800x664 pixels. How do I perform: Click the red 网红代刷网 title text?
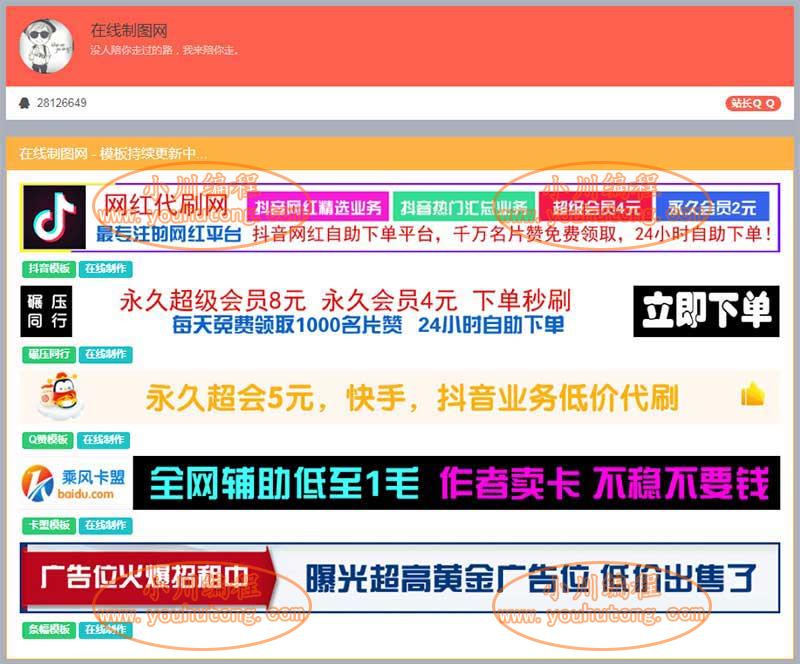click(x=166, y=205)
